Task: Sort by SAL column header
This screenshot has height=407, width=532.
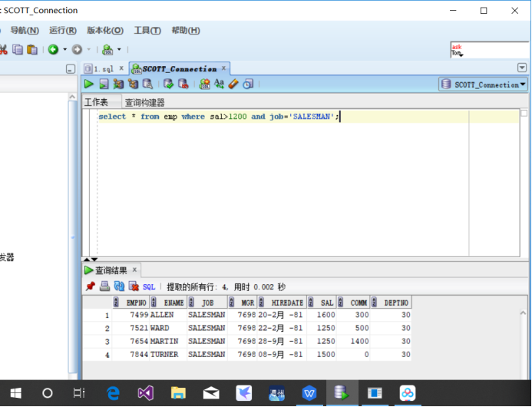Action: 322,303
